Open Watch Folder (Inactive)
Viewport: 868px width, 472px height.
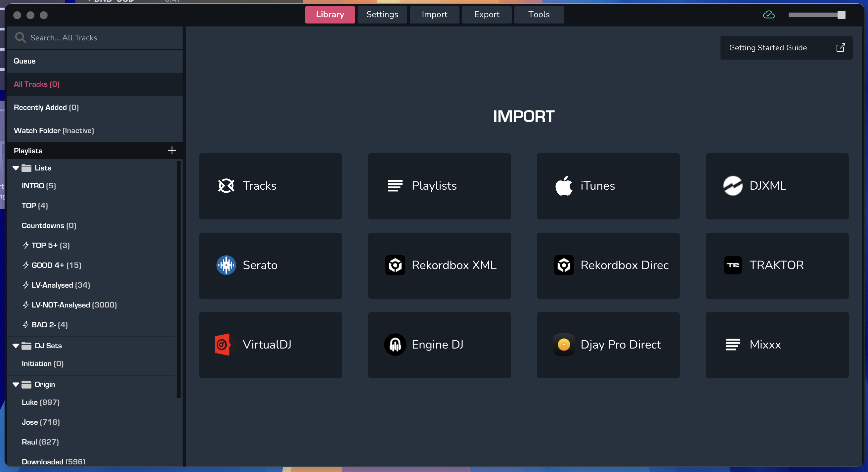tap(95, 130)
